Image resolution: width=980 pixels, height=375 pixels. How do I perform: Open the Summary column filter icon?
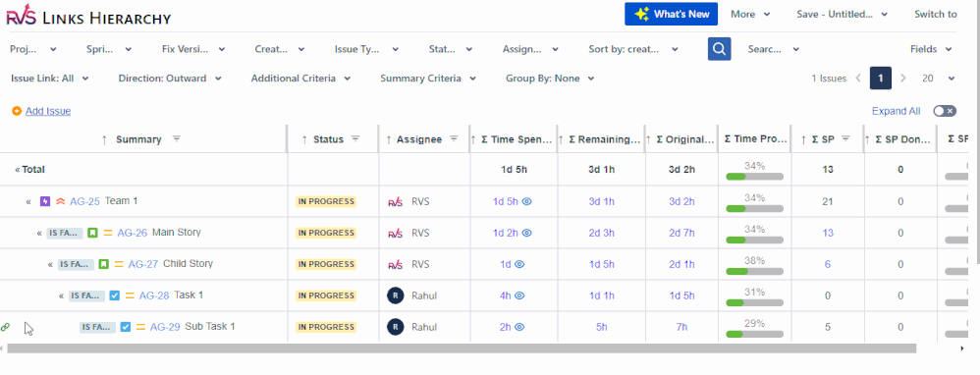[177, 139]
